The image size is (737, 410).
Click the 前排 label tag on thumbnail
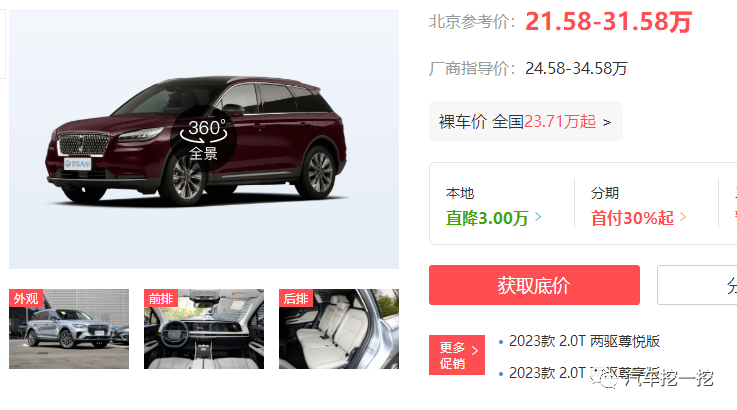pos(161,298)
